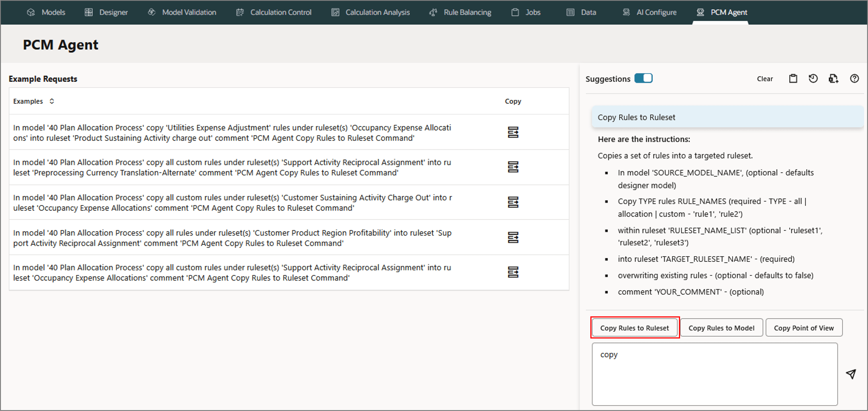The height and width of the screenshot is (411, 868).
Task: Copy the 'Preprocessing Currency Translation-Alternate' example request
Action: click(x=513, y=167)
